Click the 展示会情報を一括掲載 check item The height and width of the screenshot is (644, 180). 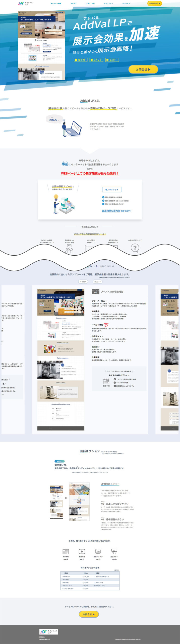coord(112,197)
